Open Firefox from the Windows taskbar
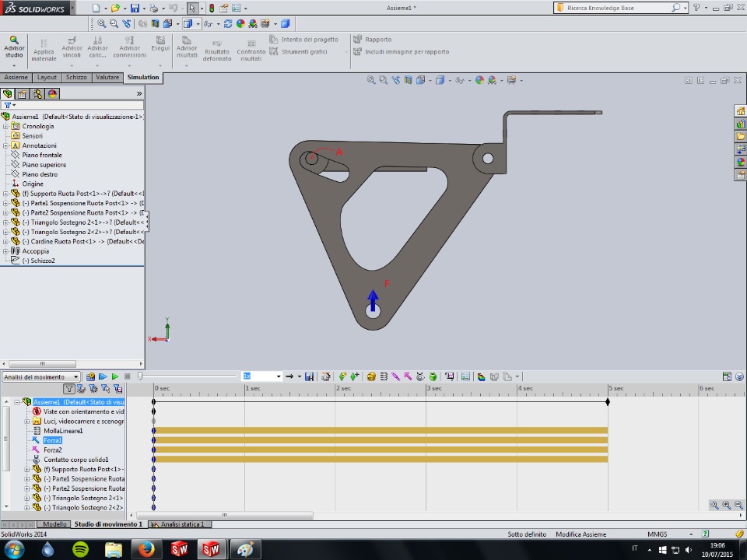The height and width of the screenshot is (560, 747). click(x=147, y=549)
